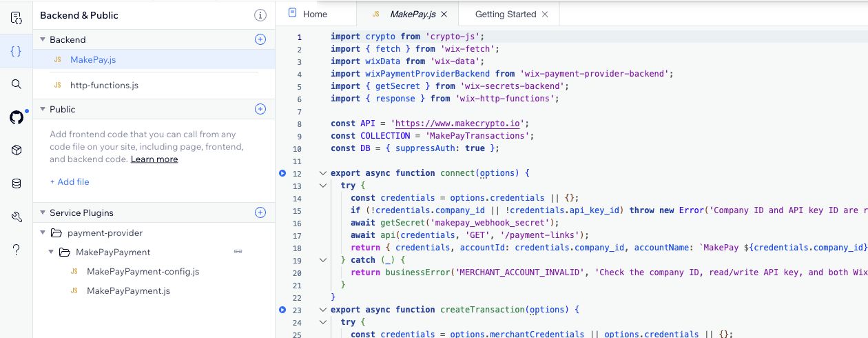
Task: Click line number 10 in the gutter
Action: click(297, 148)
